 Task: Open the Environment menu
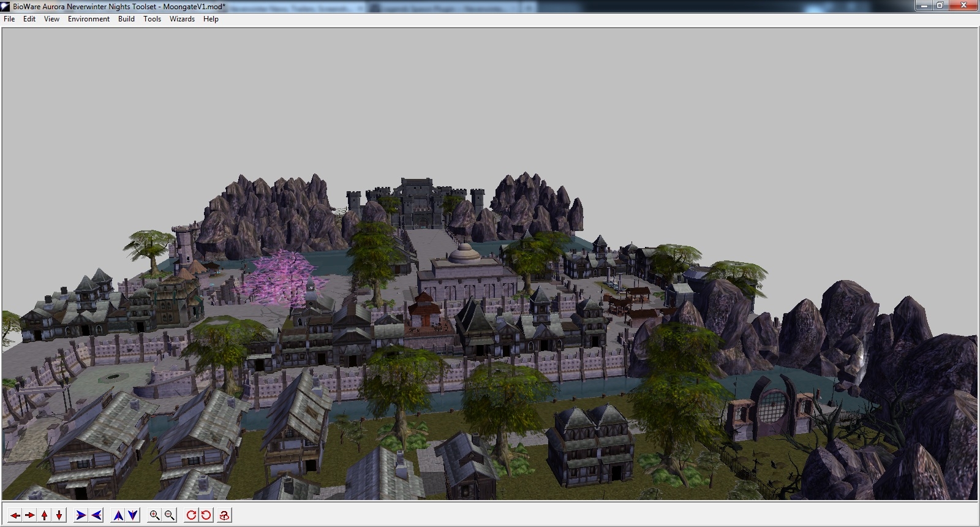click(89, 19)
